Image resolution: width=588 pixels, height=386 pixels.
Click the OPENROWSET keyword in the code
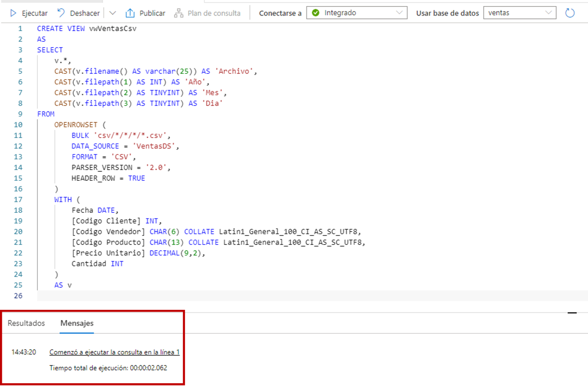74,125
